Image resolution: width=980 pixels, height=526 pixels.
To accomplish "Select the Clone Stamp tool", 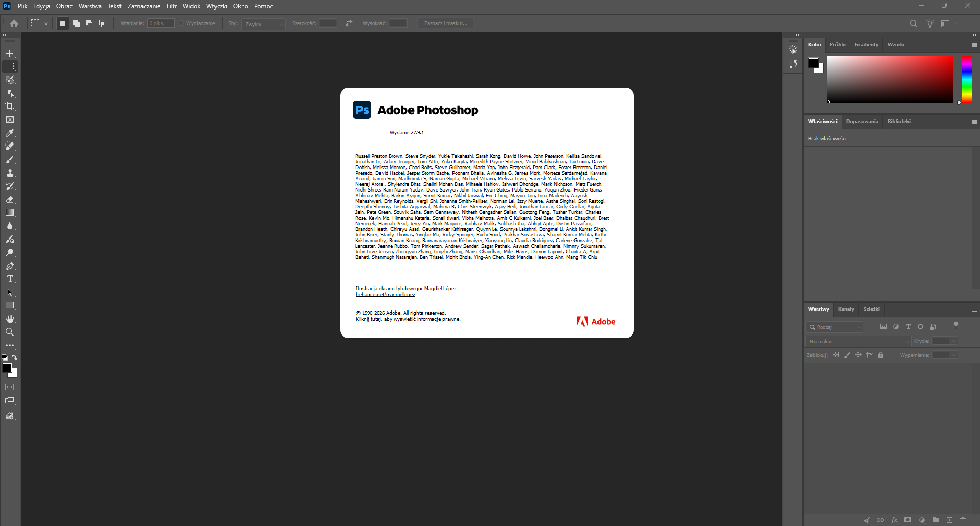I will pos(10,173).
